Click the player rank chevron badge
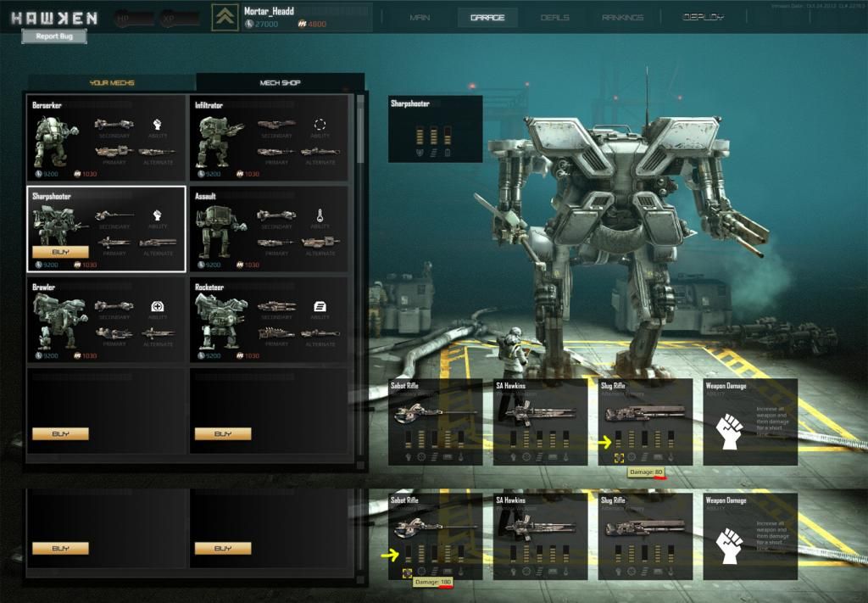The image size is (868, 603). [x=225, y=18]
